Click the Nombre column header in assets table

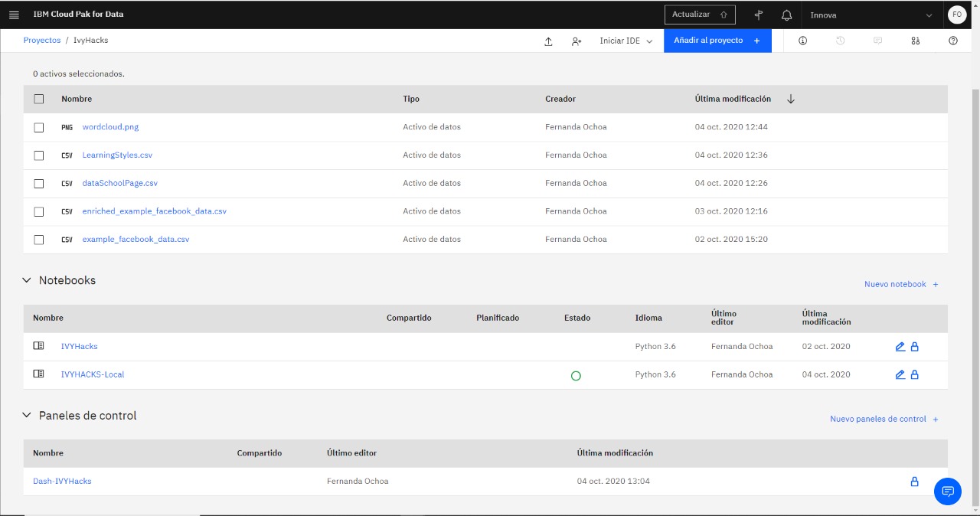77,99
